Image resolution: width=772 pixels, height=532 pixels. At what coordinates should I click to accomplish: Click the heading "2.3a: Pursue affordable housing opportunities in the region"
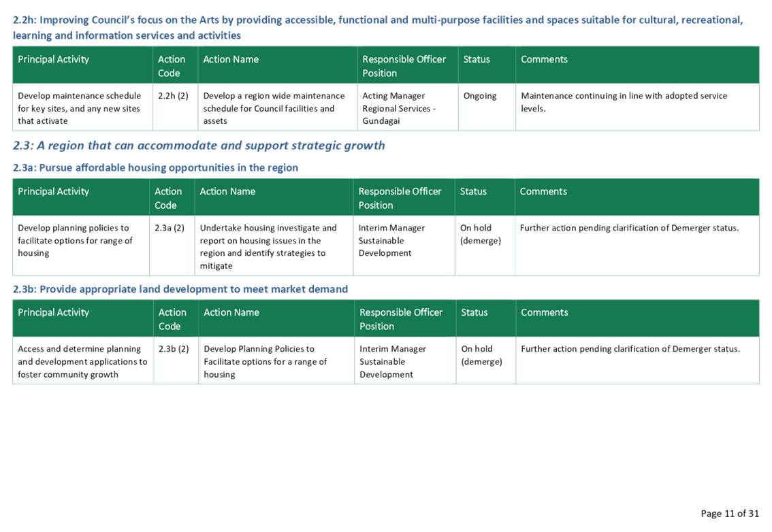click(x=156, y=168)
